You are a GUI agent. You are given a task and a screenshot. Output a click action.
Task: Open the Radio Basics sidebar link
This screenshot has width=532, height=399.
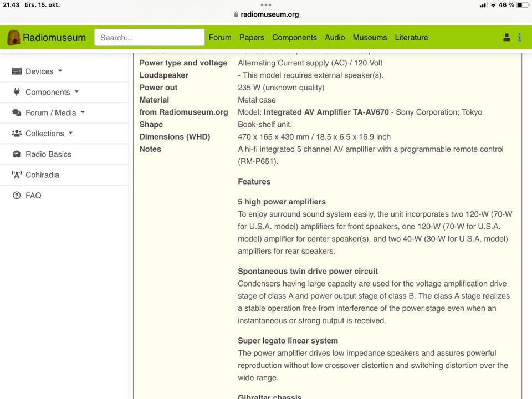(49, 154)
